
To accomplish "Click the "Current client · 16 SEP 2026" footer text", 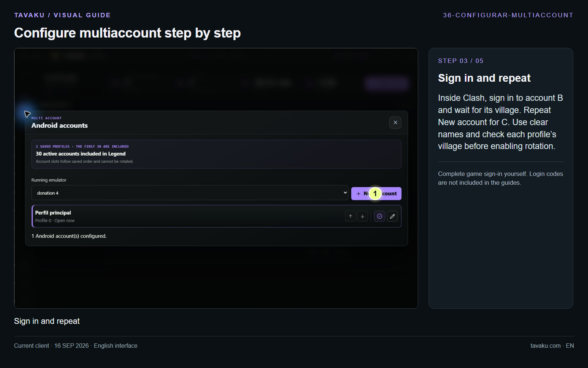I will pos(76,346).
